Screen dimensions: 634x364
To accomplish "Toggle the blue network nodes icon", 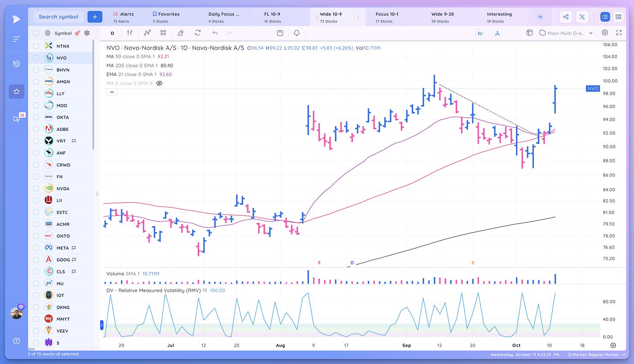I will point(498,33).
